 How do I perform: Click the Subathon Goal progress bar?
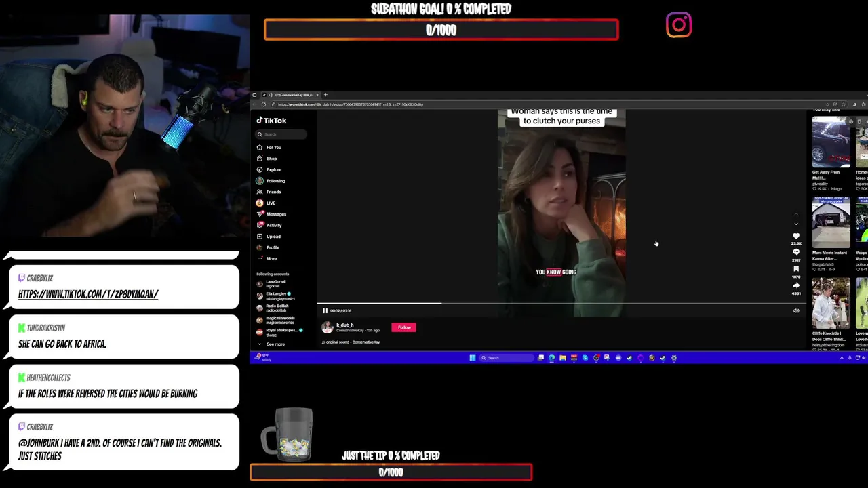[x=441, y=30]
